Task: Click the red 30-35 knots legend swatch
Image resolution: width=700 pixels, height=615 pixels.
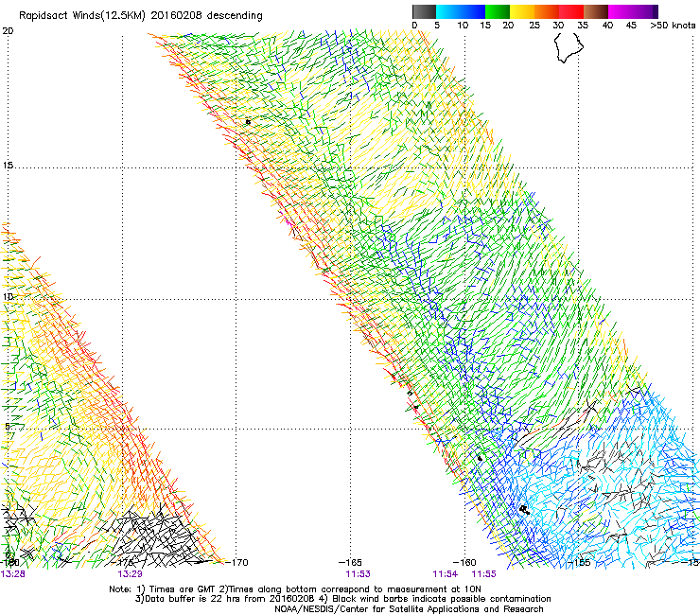Action: pyautogui.click(x=571, y=11)
